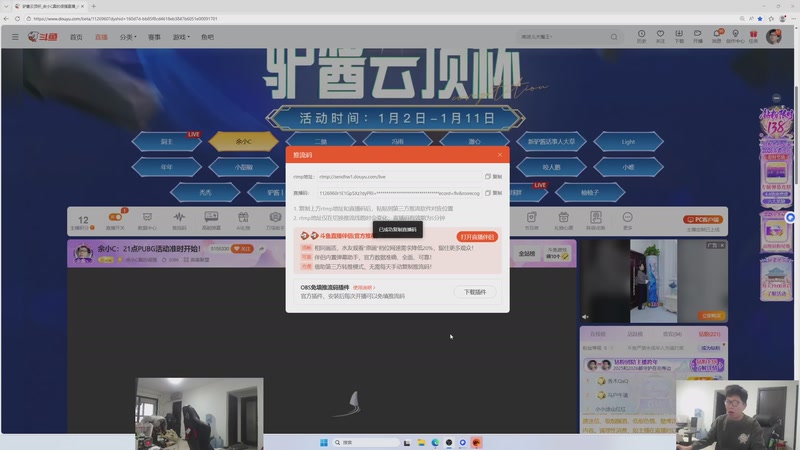The image size is (800, 450).
Task: Click Windows Start button on taskbar
Action: 323,442
